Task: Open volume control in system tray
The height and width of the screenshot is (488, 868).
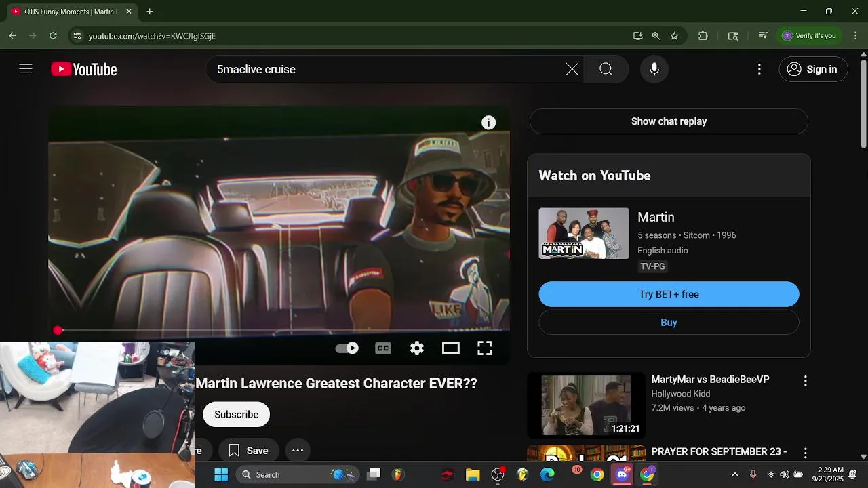Action: [x=785, y=474]
